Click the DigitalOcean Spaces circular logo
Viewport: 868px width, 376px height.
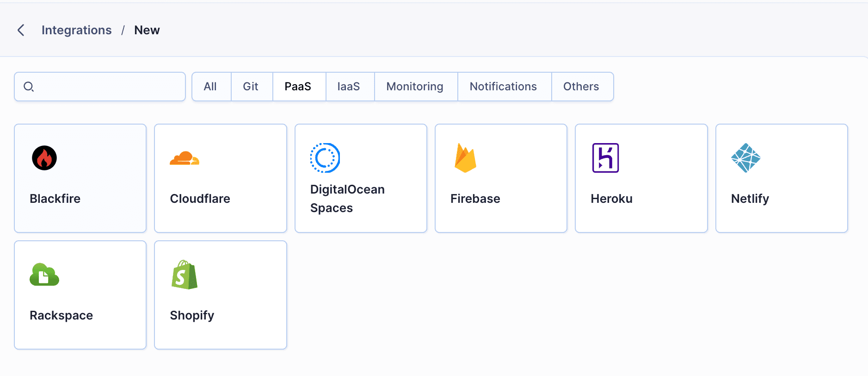click(325, 158)
